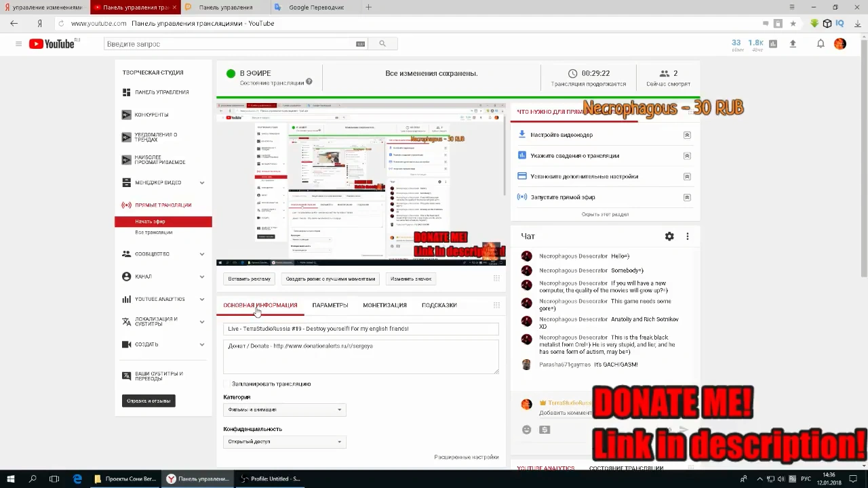Viewport: 868px width, 488px height.
Task: Open Конкуренты in the sidebar
Action: (x=152, y=115)
